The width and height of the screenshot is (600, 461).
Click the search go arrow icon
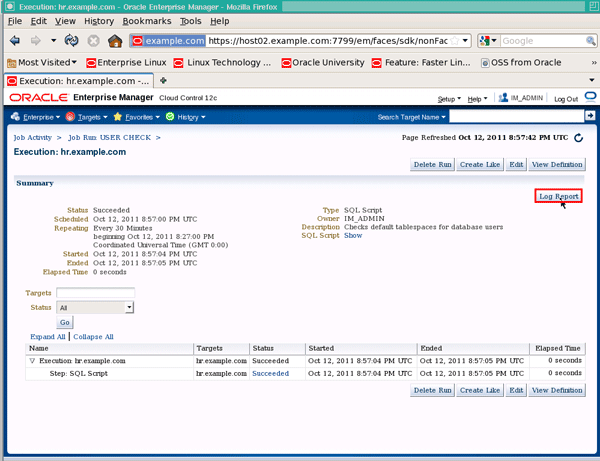[590, 115]
